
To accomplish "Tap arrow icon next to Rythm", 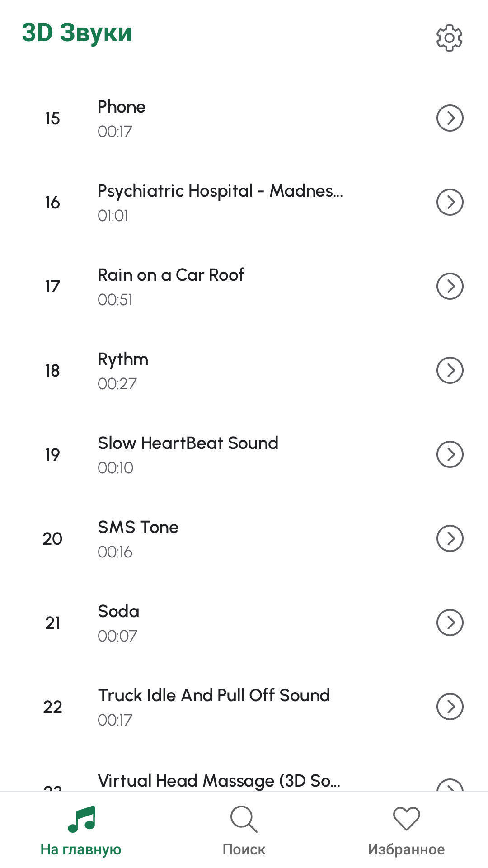I will [450, 370].
